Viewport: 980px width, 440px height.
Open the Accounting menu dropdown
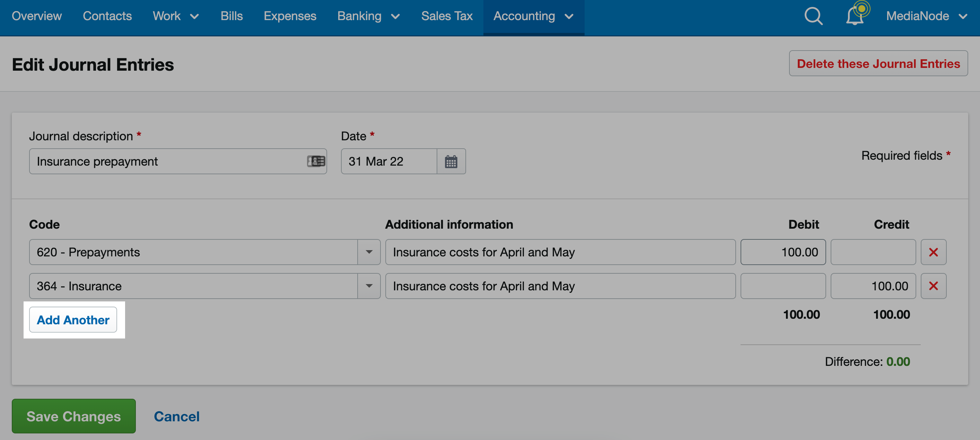click(x=533, y=16)
